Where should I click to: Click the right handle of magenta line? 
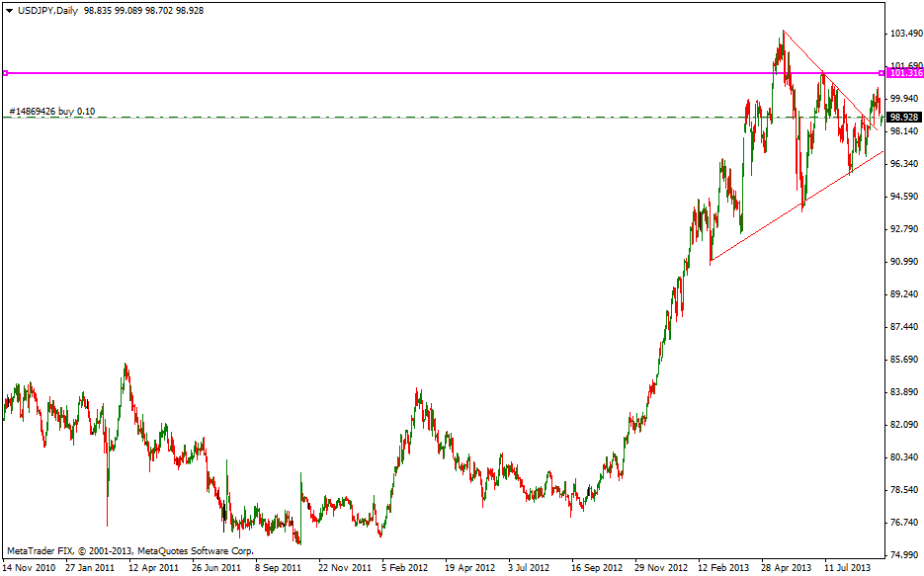[882, 73]
